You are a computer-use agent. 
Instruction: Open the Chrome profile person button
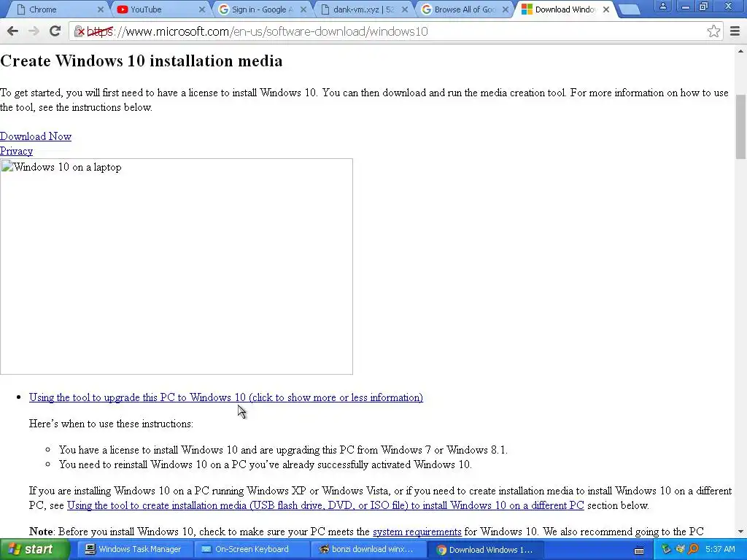(x=662, y=7)
